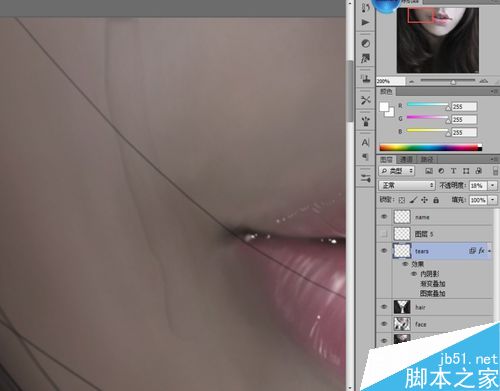Click the B color slider
Image resolution: width=500 pixels, height=391 pixels.
(428, 130)
